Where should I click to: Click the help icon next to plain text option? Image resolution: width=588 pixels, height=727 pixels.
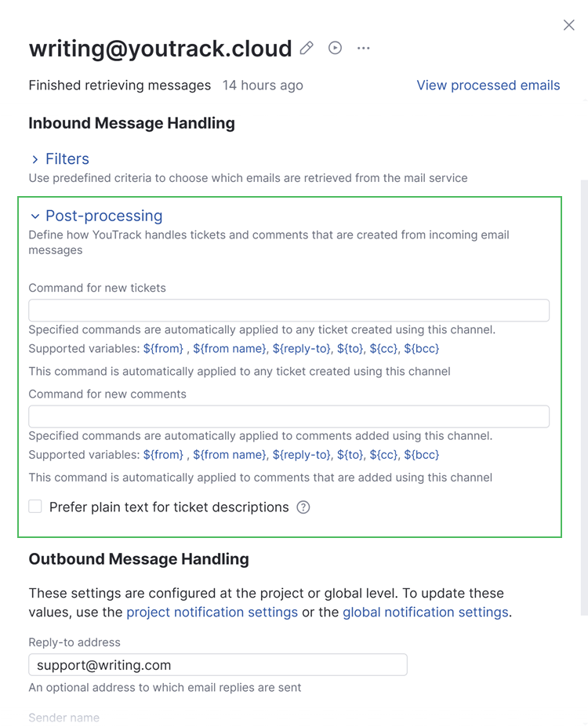tap(303, 507)
